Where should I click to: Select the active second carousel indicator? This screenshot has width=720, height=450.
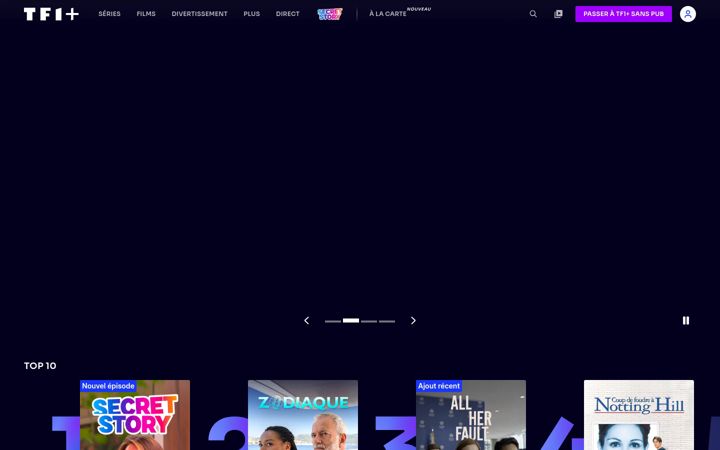[351, 321]
